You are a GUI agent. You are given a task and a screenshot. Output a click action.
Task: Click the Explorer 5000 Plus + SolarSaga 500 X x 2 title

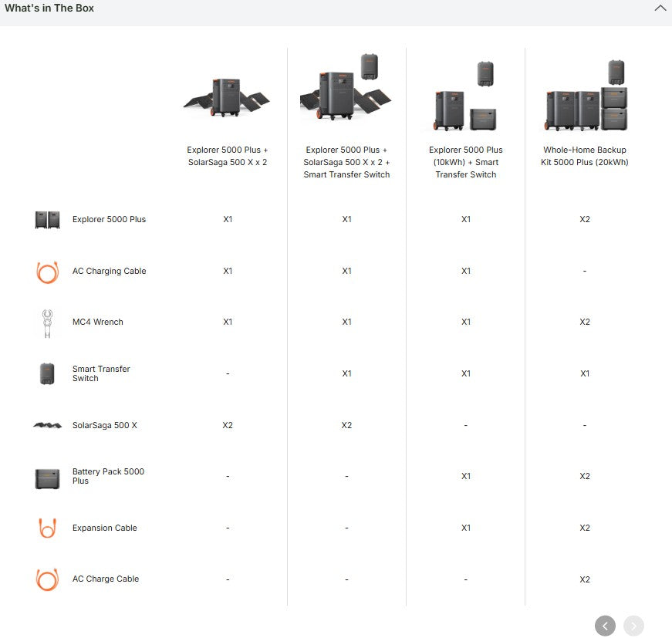pyautogui.click(x=227, y=156)
